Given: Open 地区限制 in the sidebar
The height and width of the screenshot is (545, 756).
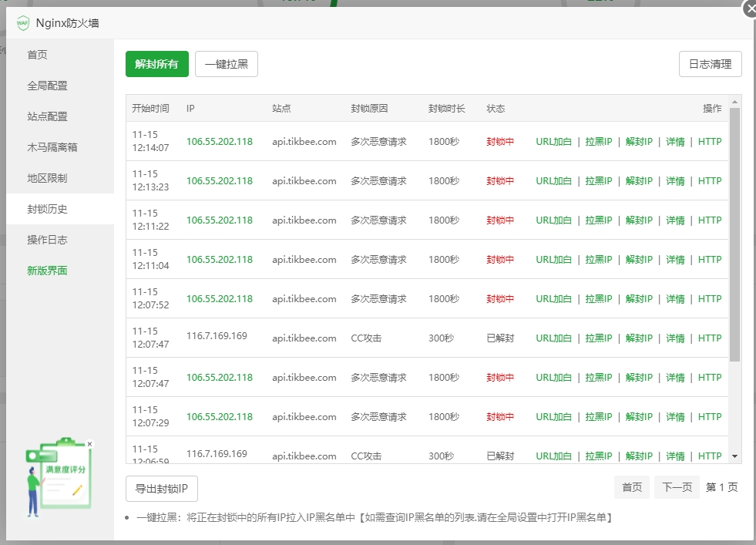Looking at the screenshot, I should (x=47, y=178).
